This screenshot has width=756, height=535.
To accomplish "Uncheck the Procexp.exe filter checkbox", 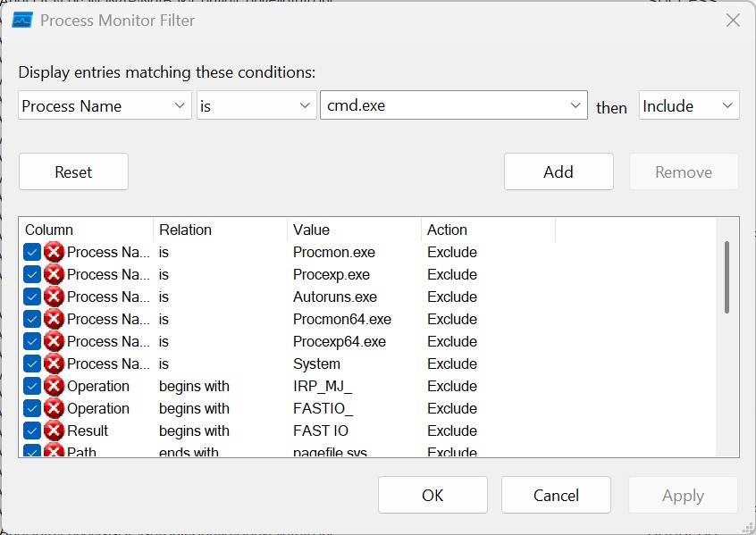I will pyautogui.click(x=32, y=274).
